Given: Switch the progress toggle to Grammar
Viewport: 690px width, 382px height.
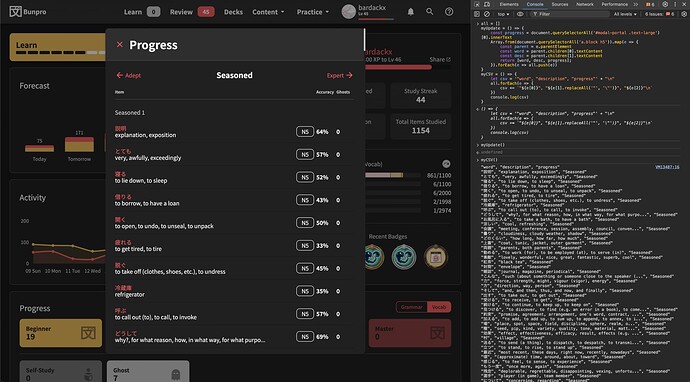Looking at the screenshot, I should (412, 307).
